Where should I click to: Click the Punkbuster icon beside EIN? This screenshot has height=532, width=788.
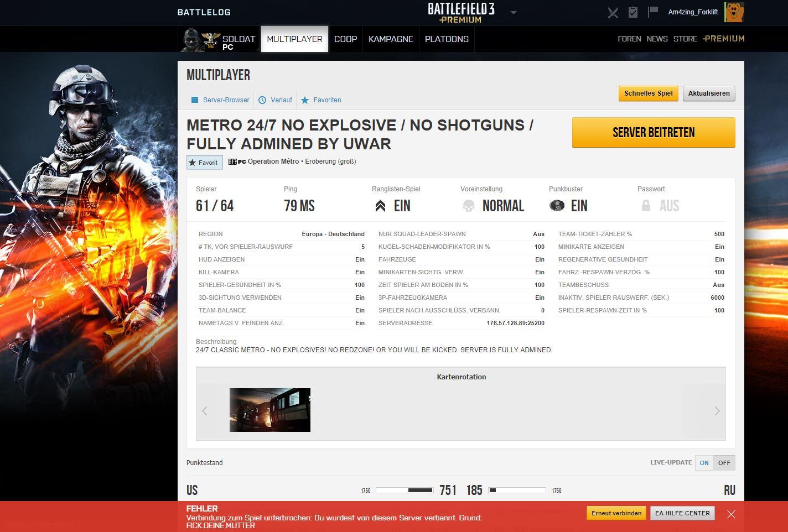pos(557,206)
